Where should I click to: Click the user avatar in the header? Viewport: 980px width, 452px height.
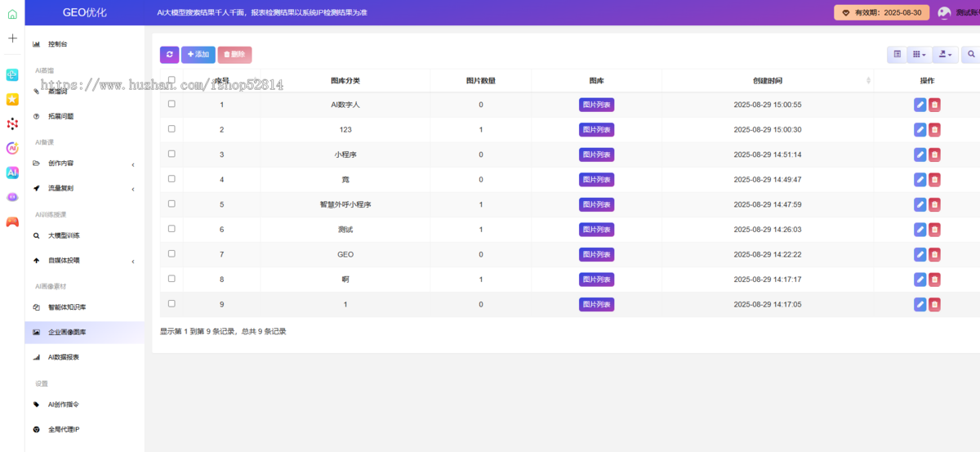point(944,13)
